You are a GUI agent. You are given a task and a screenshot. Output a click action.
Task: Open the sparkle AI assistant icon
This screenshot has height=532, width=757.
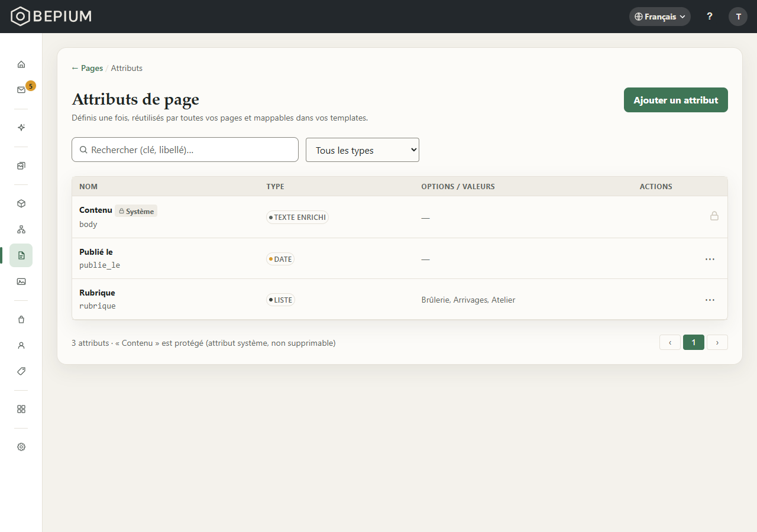click(x=21, y=128)
